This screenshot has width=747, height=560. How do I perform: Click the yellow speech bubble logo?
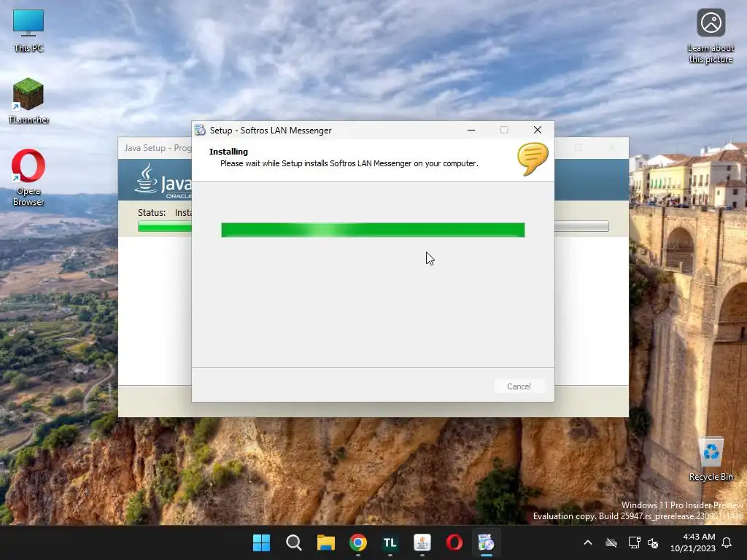532,160
